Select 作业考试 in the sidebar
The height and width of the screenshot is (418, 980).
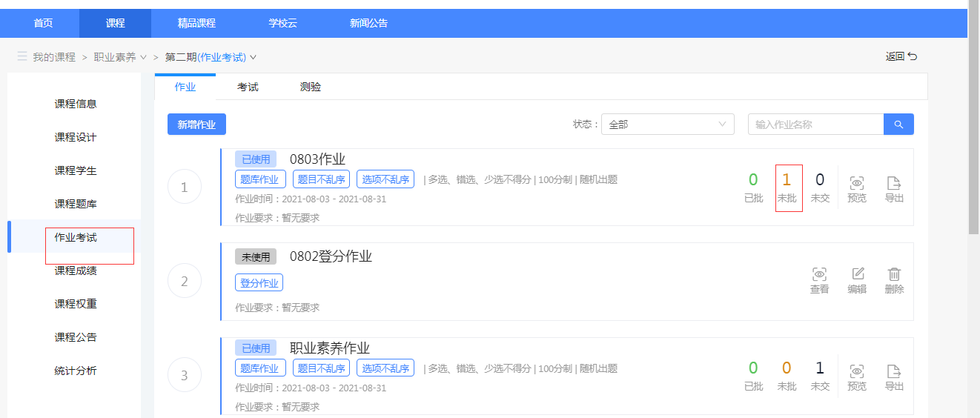[x=76, y=237]
